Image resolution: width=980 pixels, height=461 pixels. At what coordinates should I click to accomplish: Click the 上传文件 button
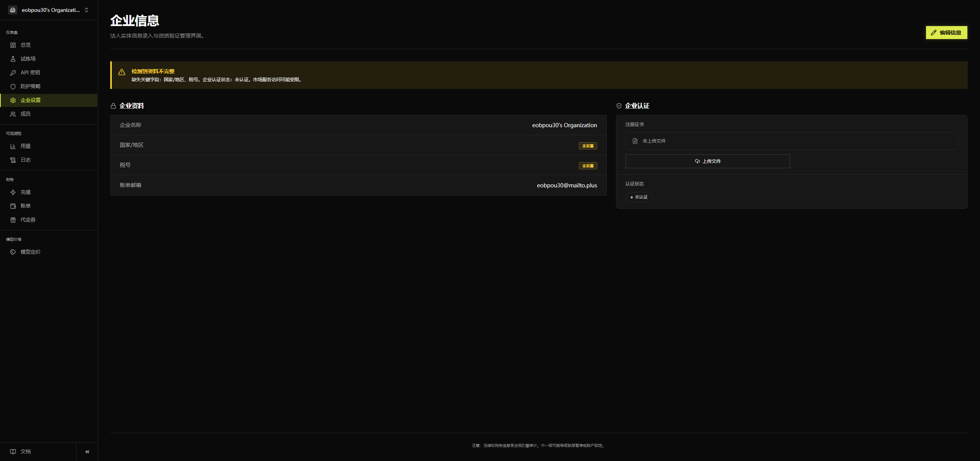707,161
